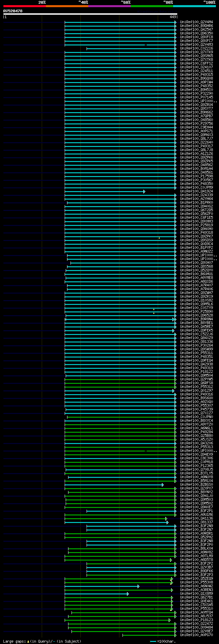Select hit label UniRef100_Q9FEK5
This screenshot has width=219, height=644.
point(196,331)
